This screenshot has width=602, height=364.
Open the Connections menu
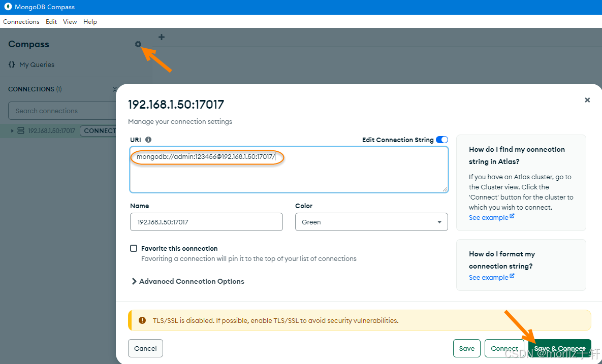pyautogui.click(x=21, y=21)
